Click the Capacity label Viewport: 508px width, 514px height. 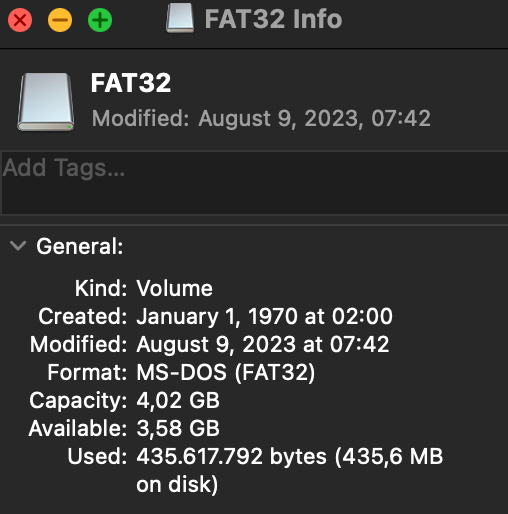pos(78,401)
